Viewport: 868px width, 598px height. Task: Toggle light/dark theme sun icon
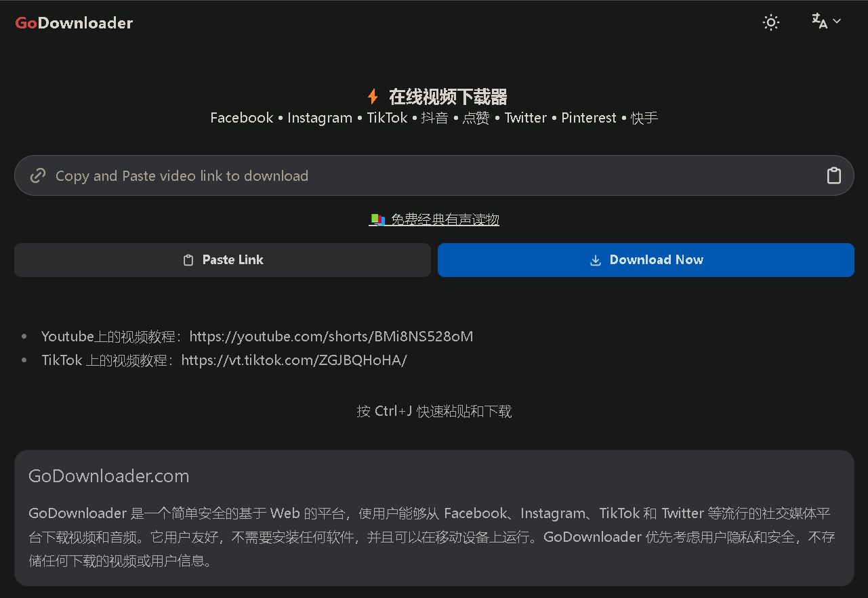(771, 22)
